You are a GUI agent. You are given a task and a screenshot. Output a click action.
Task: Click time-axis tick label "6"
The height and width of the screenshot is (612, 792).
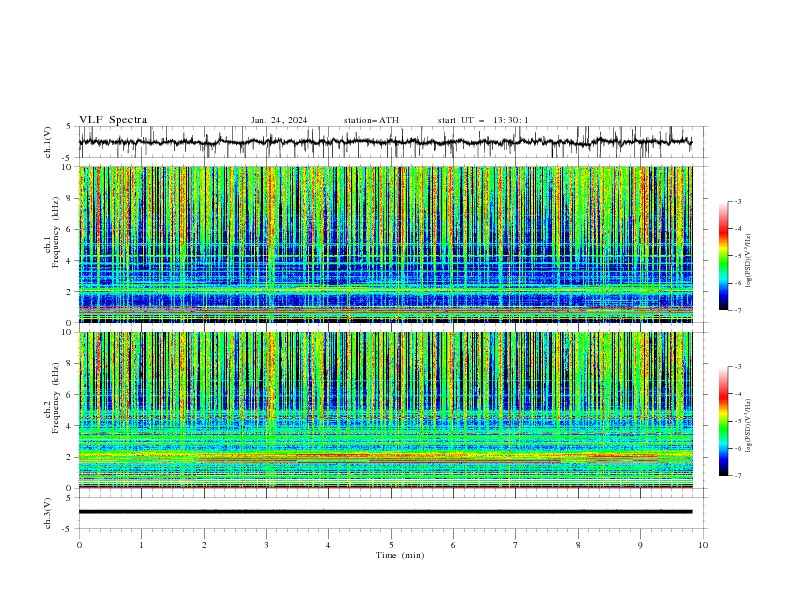coord(453,545)
